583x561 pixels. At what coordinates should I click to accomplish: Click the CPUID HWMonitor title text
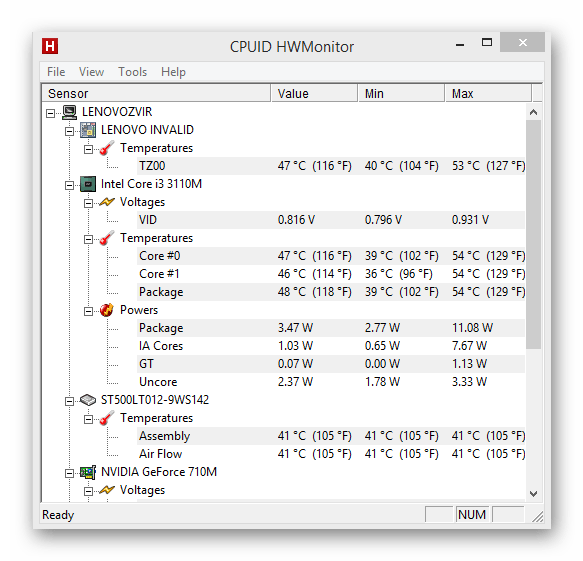(x=292, y=47)
